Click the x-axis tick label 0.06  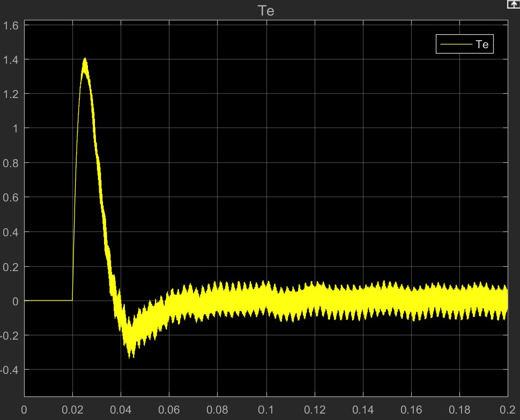[169, 410]
